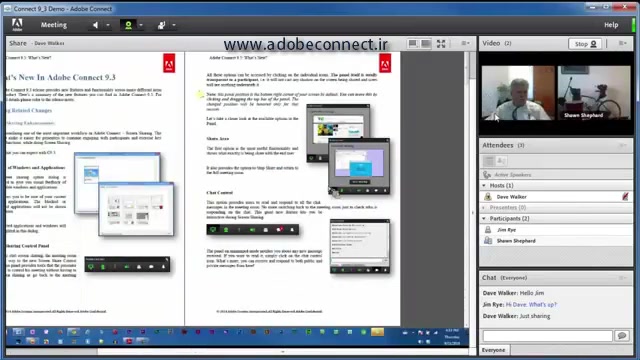Click the Adobe PDF logo on the right page
640x360 pixels.
coord(385,63)
